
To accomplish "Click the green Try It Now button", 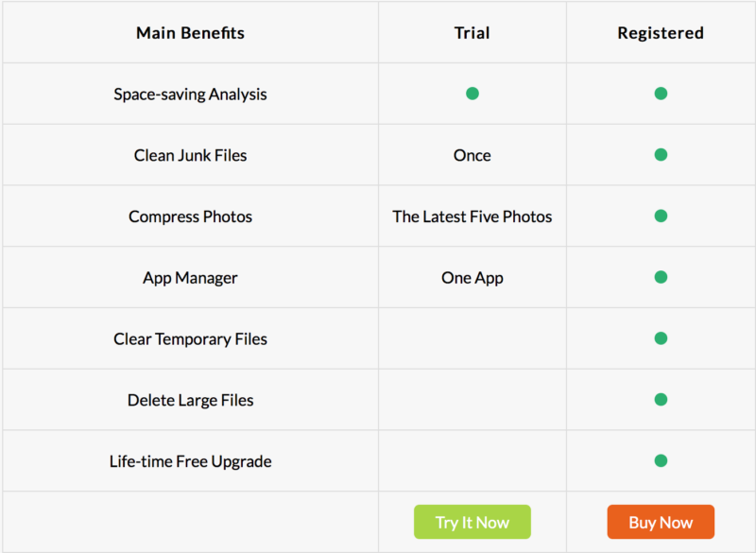I will coord(472,522).
